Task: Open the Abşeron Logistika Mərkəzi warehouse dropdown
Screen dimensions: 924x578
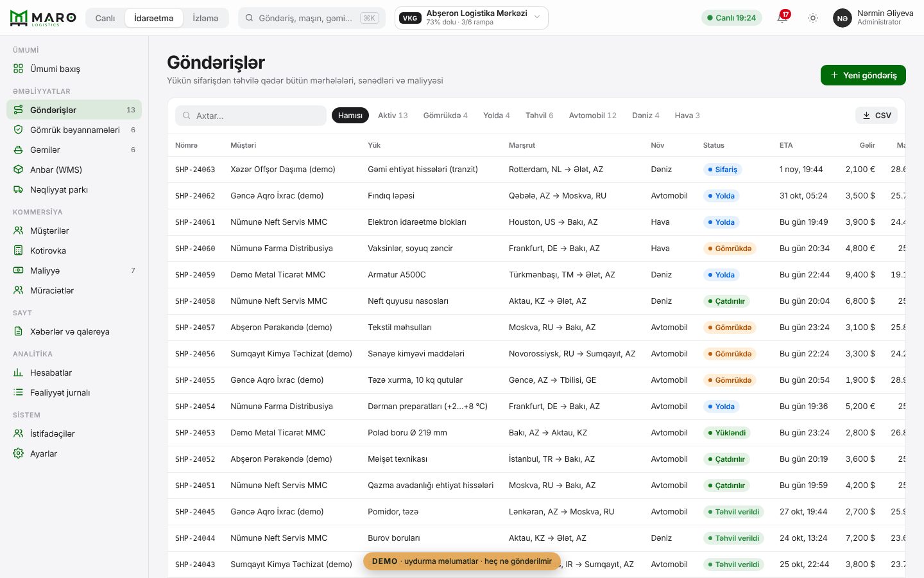Action: (x=472, y=18)
